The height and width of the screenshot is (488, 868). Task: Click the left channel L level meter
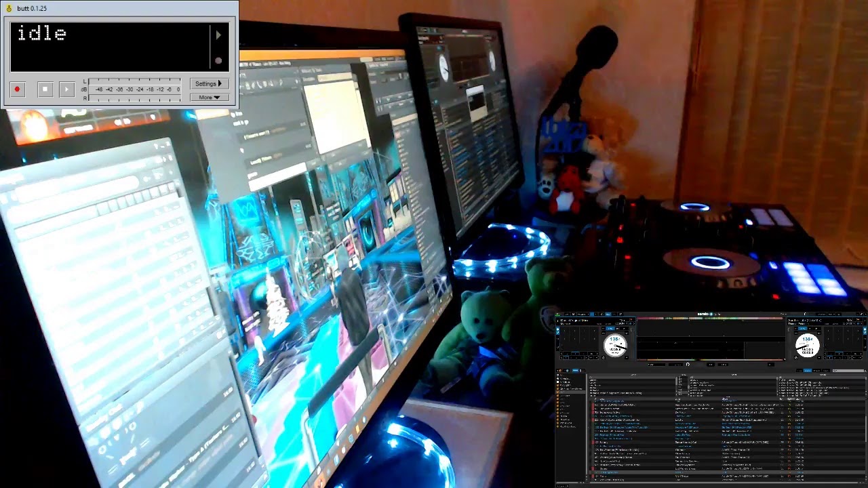coord(135,81)
